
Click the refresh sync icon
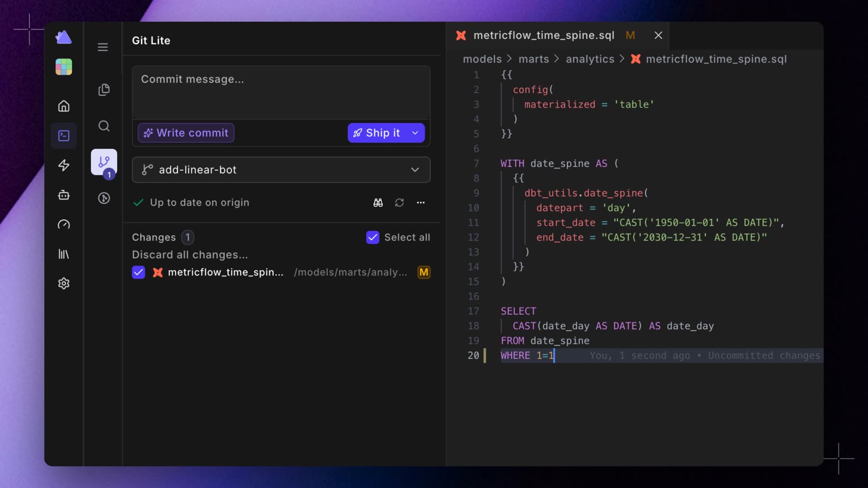tap(399, 202)
